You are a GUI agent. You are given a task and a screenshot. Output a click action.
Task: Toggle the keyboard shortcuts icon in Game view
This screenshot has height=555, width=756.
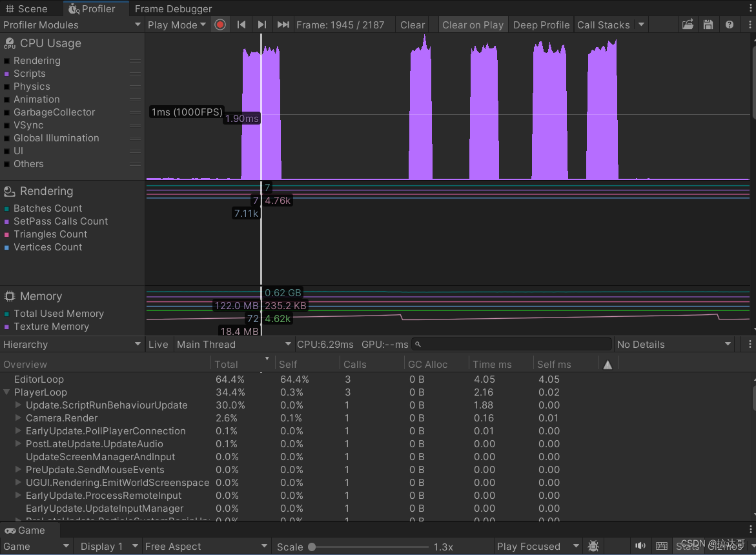point(662,546)
